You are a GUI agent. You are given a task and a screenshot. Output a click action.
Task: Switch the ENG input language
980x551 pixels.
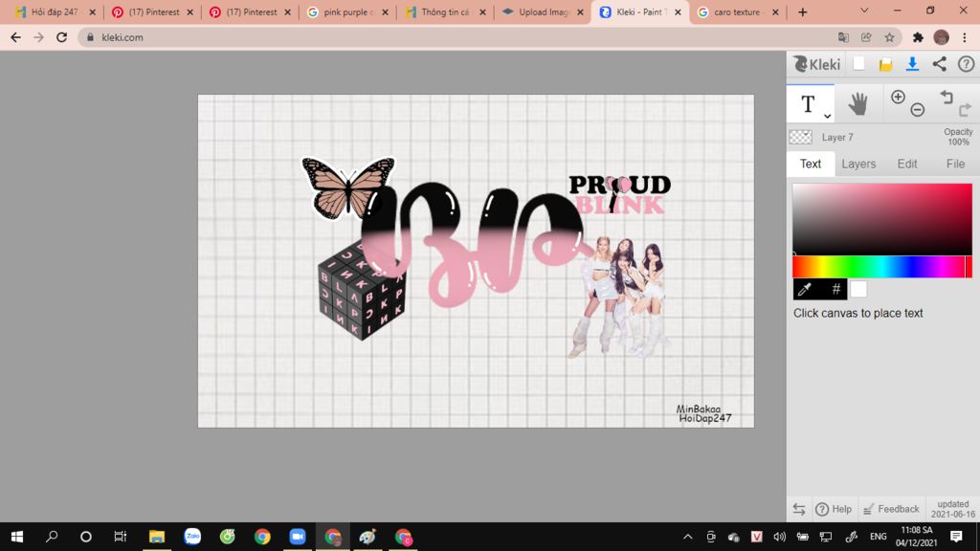click(x=878, y=537)
